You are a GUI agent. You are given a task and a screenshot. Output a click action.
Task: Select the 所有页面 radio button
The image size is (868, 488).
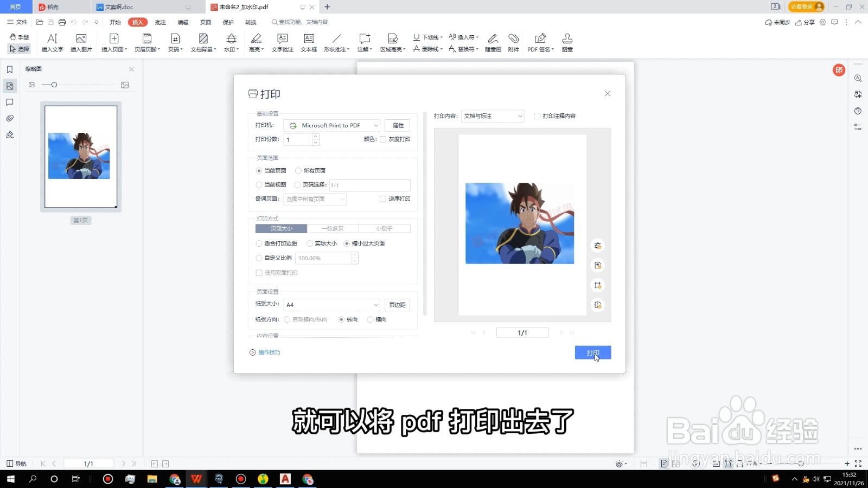pos(298,171)
